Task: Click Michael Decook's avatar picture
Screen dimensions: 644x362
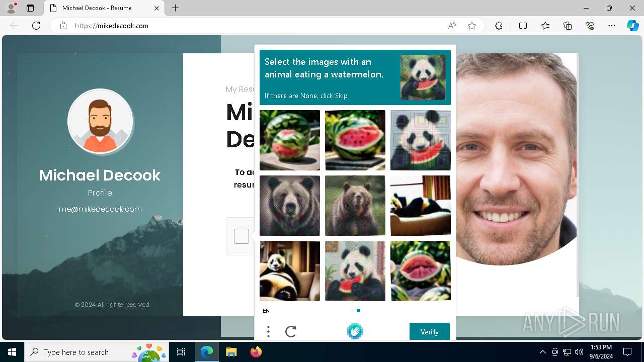Action: 100,121
